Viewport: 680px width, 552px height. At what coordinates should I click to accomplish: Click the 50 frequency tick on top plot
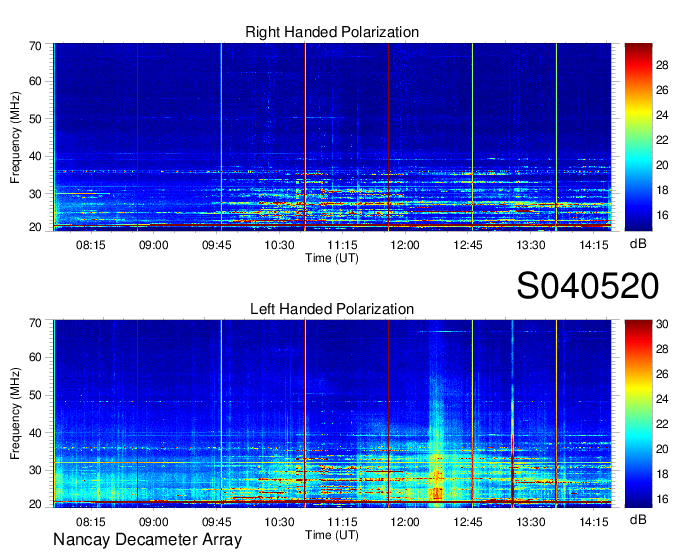[x=35, y=119]
